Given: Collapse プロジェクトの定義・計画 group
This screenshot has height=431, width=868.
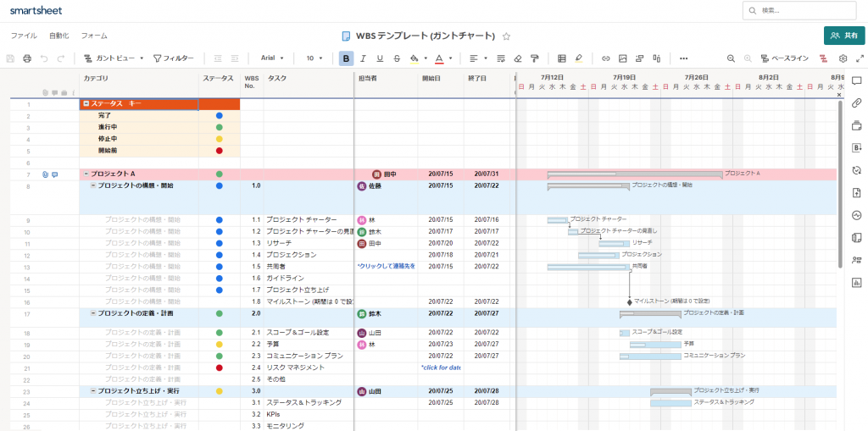Looking at the screenshot, I should [93, 313].
